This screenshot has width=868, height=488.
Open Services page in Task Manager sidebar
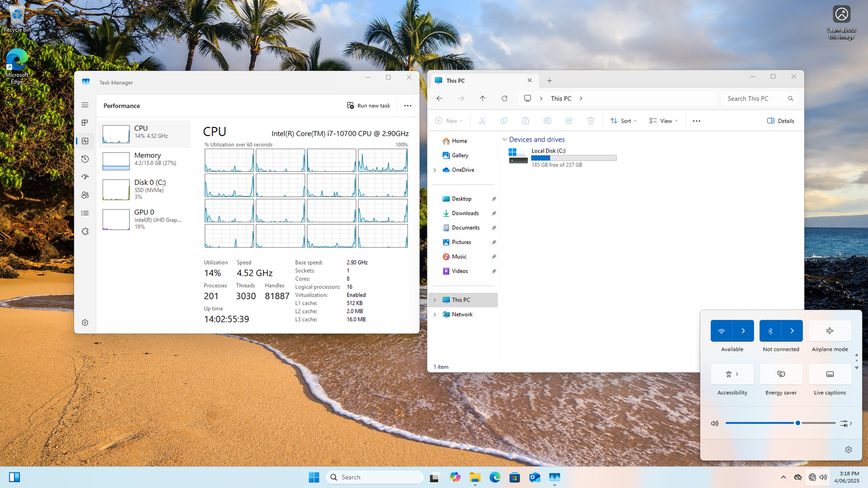click(x=85, y=232)
